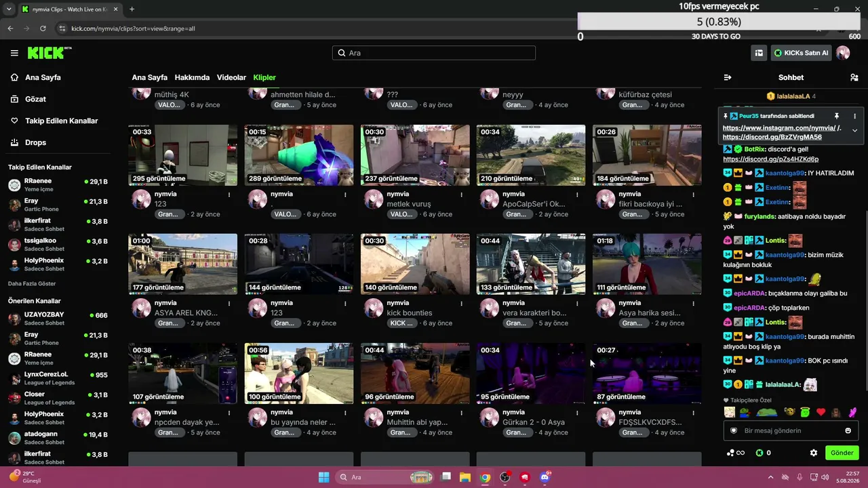Open the emoji picker in chat input
Screen dimensions: 868x488
pos(848,430)
